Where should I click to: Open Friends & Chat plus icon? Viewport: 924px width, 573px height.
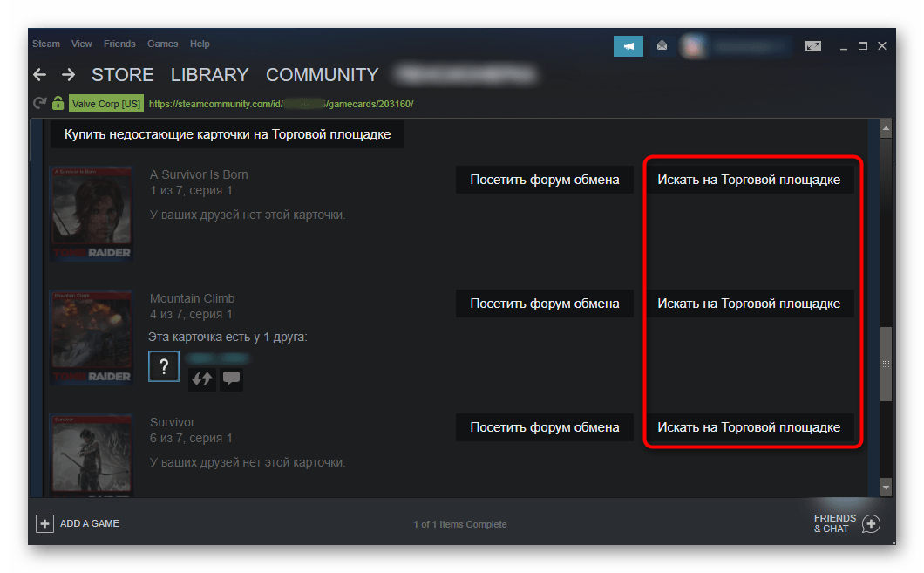pos(871,523)
